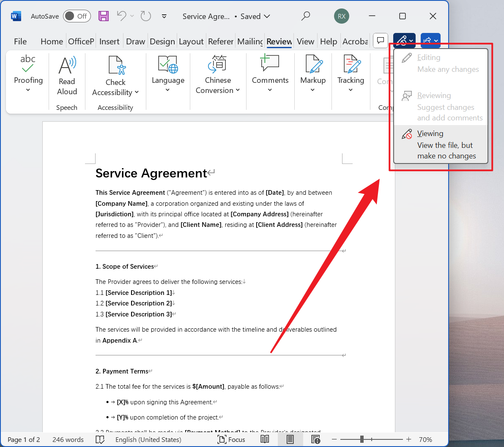Click the spelling check status icon
Image resolution: width=504 pixels, height=447 pixels.
(100, 439)
